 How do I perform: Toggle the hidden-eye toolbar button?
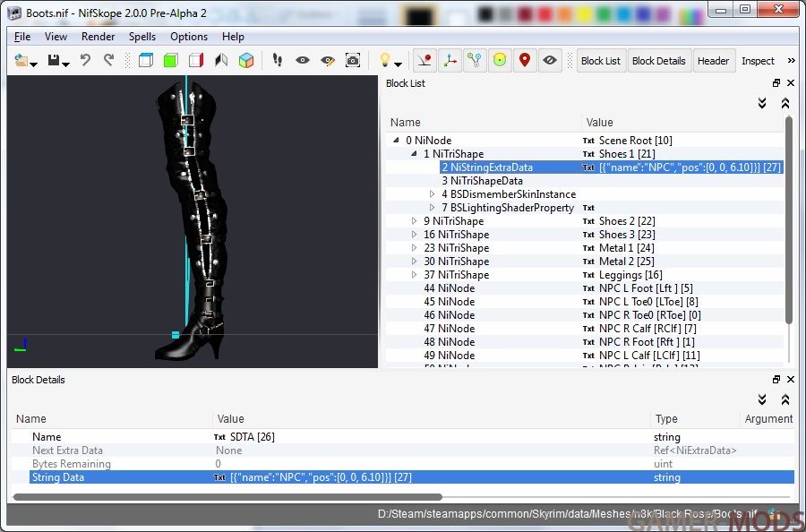[550, 61]
